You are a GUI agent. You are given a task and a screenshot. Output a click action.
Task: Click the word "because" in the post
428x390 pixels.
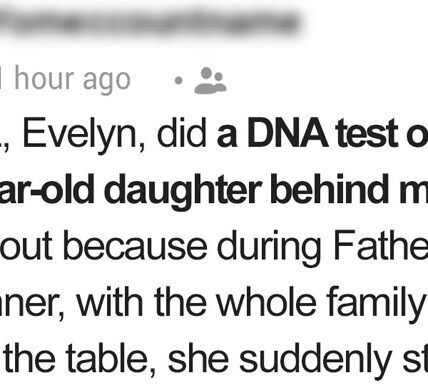(135, 247)
